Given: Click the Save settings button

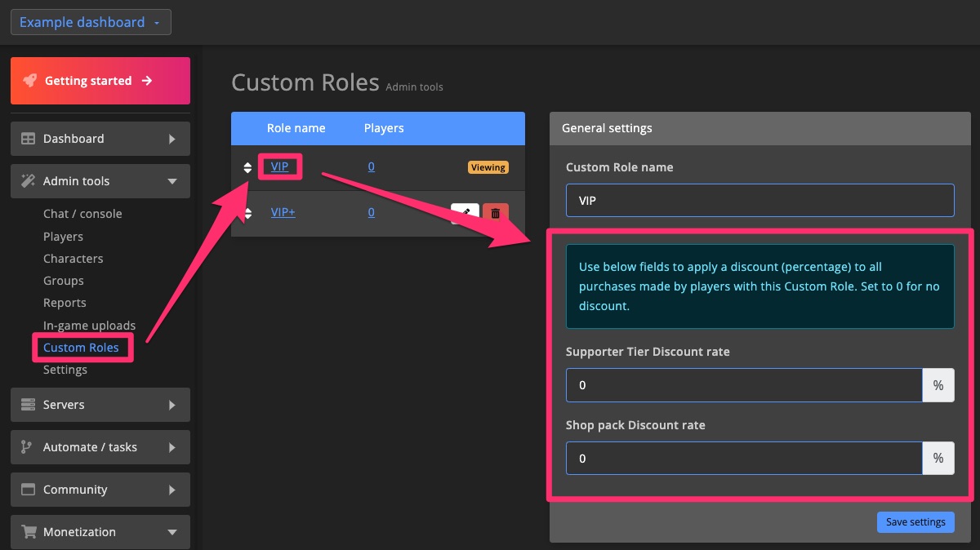Looking at the screenshot, I should click(915, 521).
